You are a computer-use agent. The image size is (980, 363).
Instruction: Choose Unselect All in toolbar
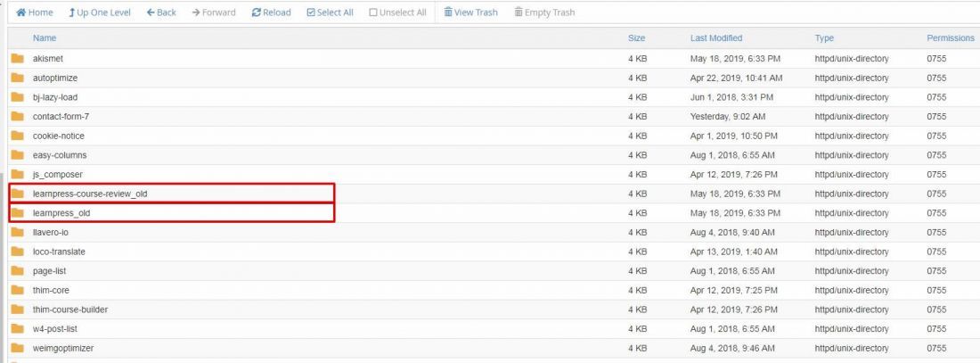point(397,12)
